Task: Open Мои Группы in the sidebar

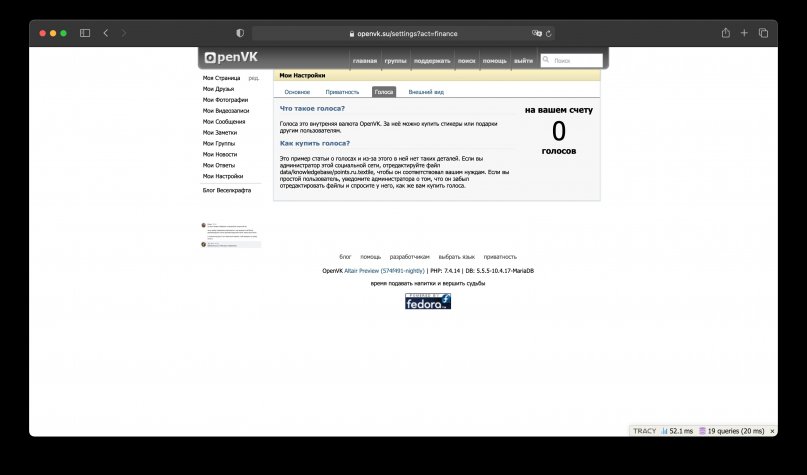Action: [219, 144]
